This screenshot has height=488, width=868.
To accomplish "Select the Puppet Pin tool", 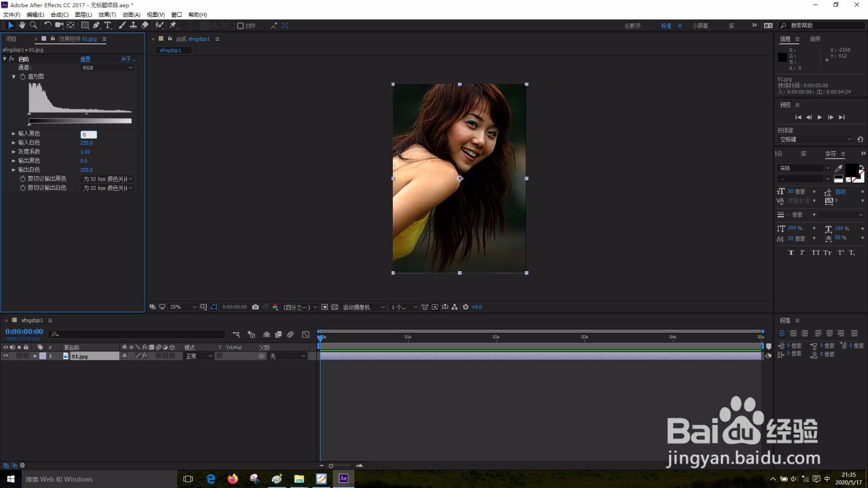I will [x=174, y=25].
